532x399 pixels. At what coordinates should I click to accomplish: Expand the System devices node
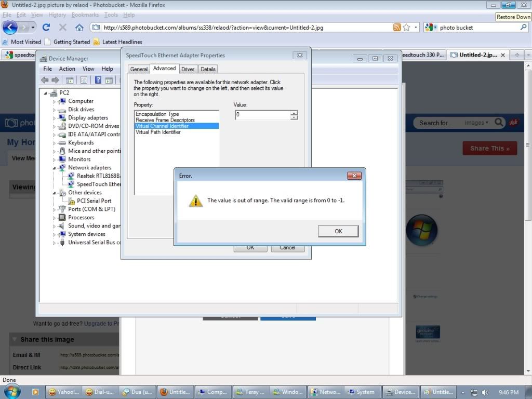coord(54,234)
